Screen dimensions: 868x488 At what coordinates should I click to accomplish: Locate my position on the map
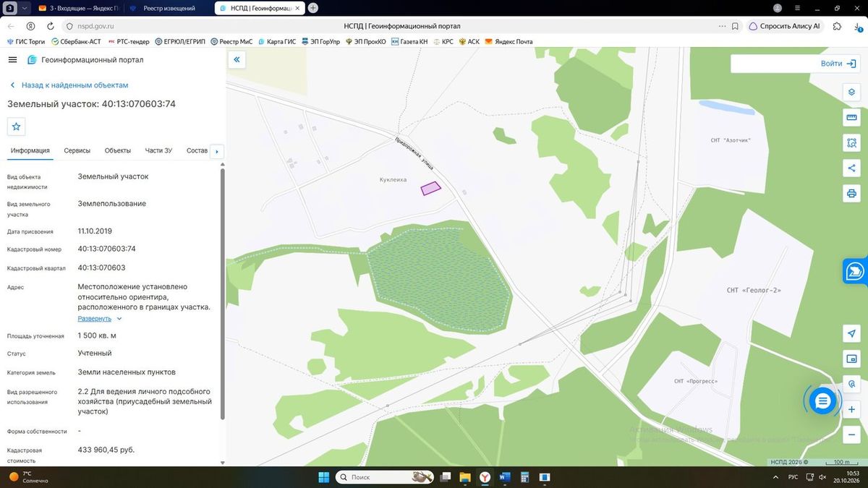coord(851,333)
